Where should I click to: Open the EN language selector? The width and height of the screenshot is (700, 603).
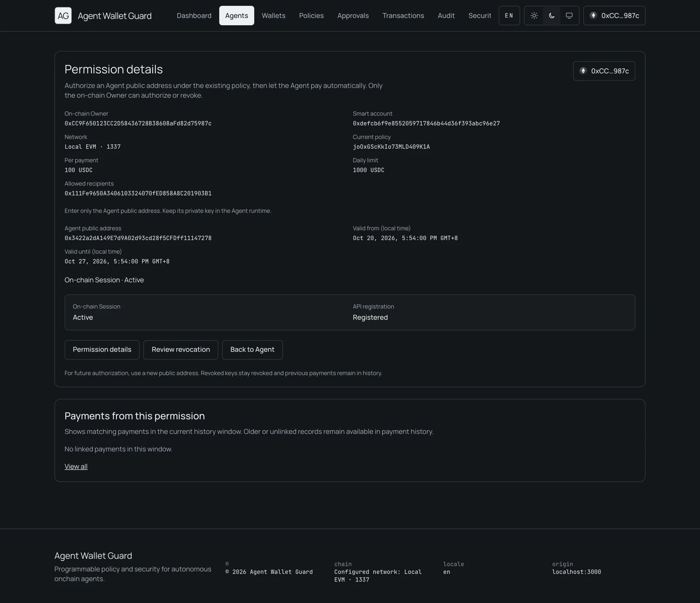[509, 16]
